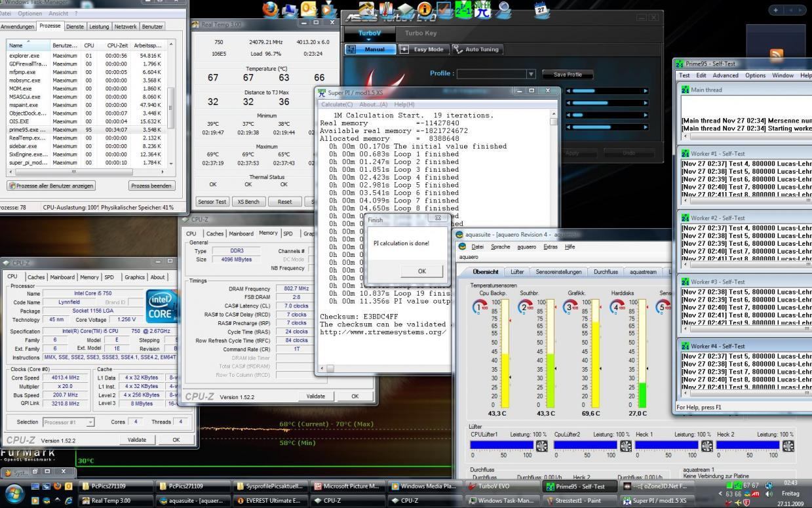Screen dimensions: 812x508
Task: Activate Auto Tuning mode in TurboV
Action: tap(476, 49)
